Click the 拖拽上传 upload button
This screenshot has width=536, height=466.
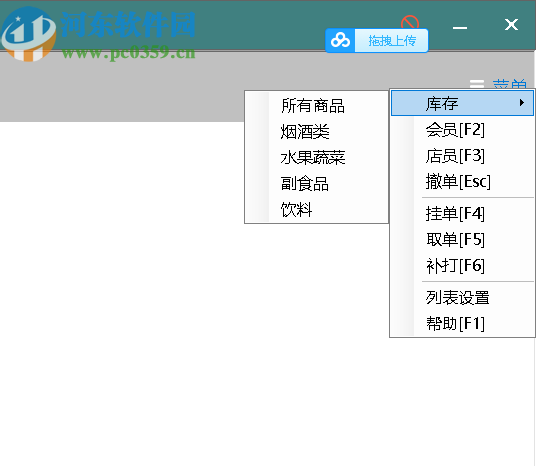[x=392, y=41]
